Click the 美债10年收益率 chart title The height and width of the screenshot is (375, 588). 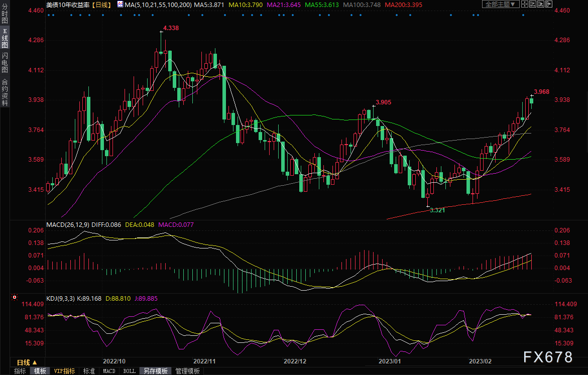pyautogui.click(x=69, y=5)
